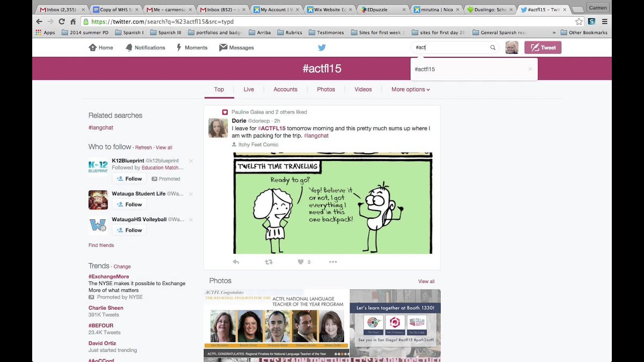The height and width of the screenshot is (362, 644).
Task: Open Dorie's profile avatar
Action: click(218, 128)
